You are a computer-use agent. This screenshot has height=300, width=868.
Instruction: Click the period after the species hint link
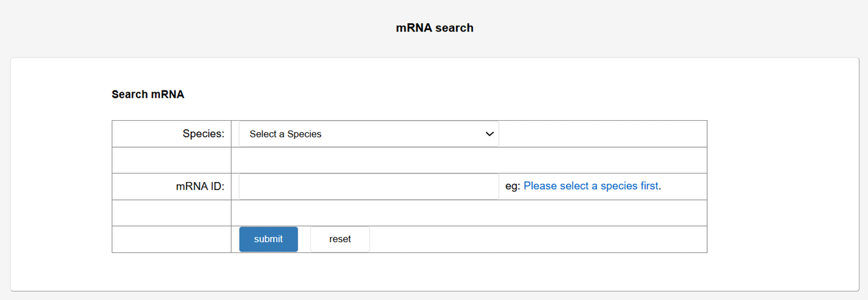pos(660,187)
